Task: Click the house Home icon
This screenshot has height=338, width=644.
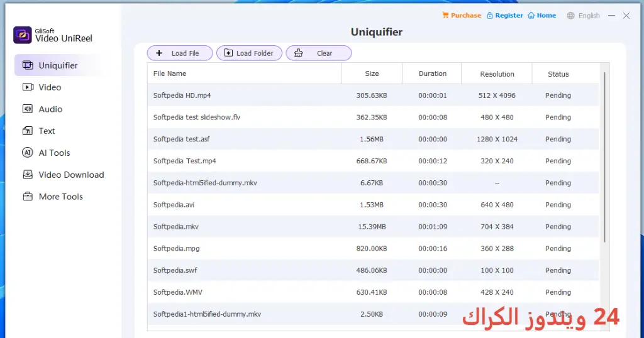Action: point(531,16)
